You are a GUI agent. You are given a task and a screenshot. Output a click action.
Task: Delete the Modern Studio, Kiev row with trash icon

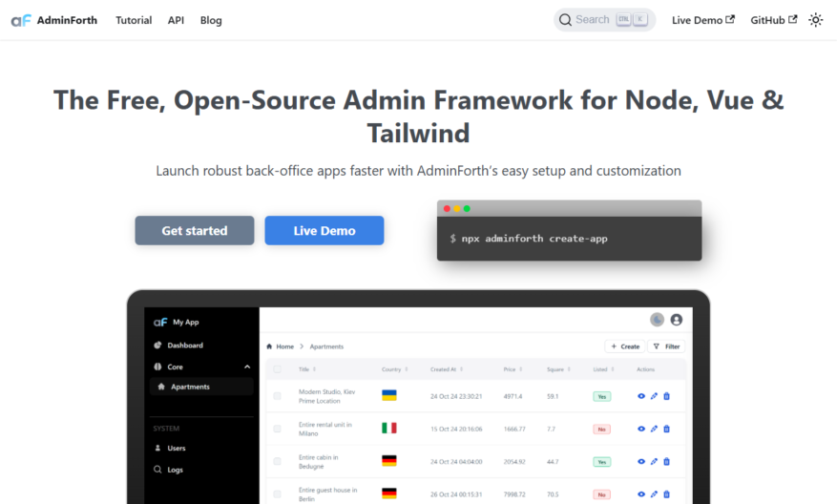[x=667, y=396]
